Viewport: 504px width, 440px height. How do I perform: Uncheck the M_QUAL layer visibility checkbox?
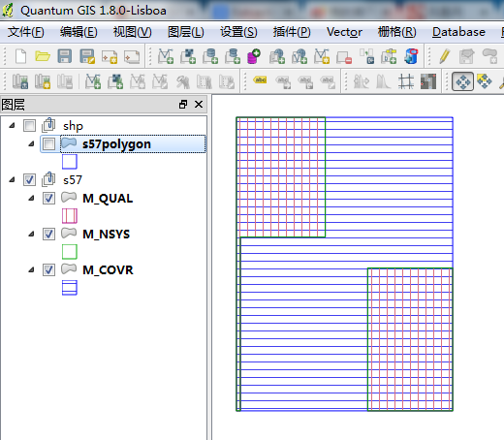click(x=48, y=198)
